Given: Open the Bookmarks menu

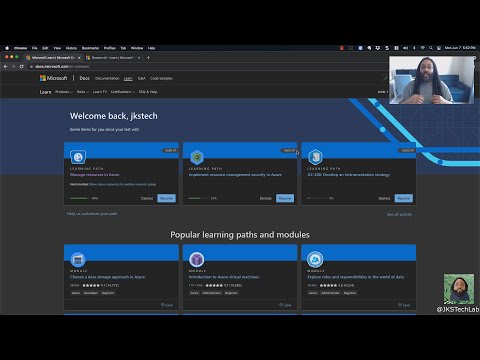Looking at the screenshot, I should [x=90, y=48].
